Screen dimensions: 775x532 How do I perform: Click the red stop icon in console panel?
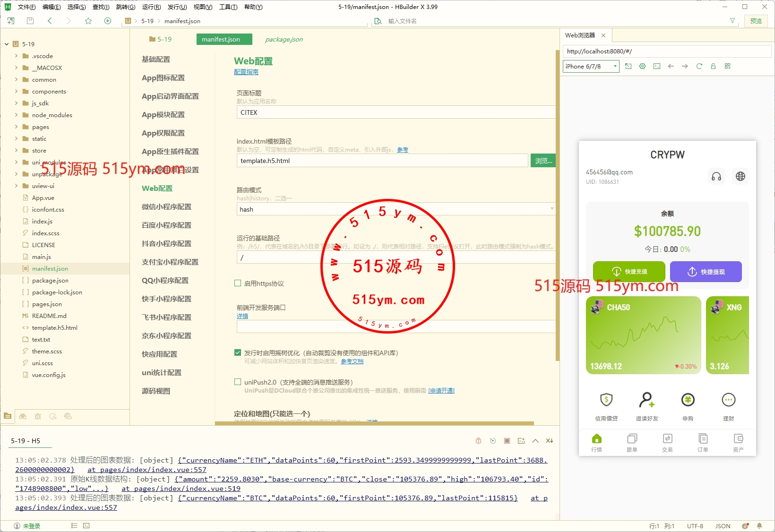point(507,441)
